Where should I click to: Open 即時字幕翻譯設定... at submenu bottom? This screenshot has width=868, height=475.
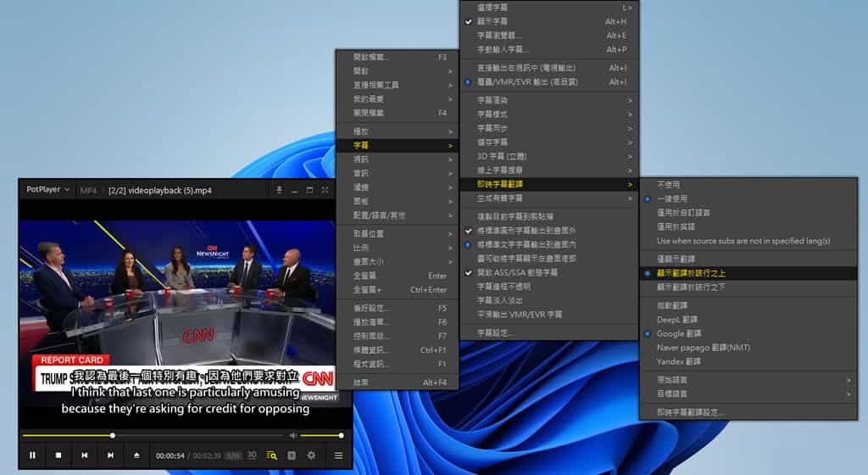pyautogui.click(x=748, y=412)
